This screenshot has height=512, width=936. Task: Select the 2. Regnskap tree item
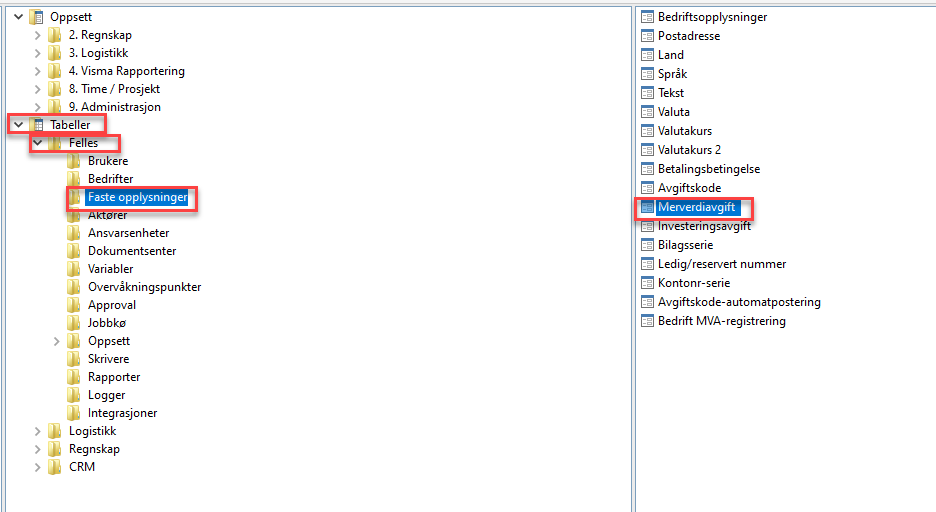tap(100, 35)
